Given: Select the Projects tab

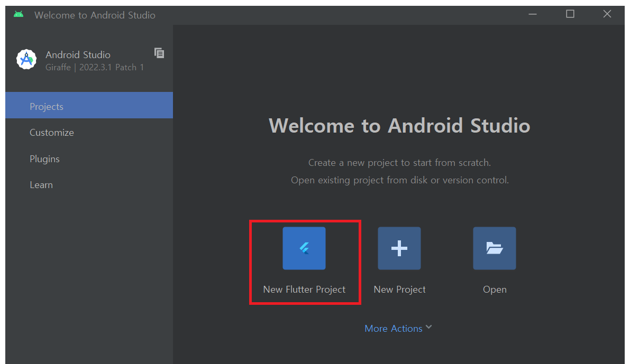Looking at the screenshot, I should [x=89, y=105].
